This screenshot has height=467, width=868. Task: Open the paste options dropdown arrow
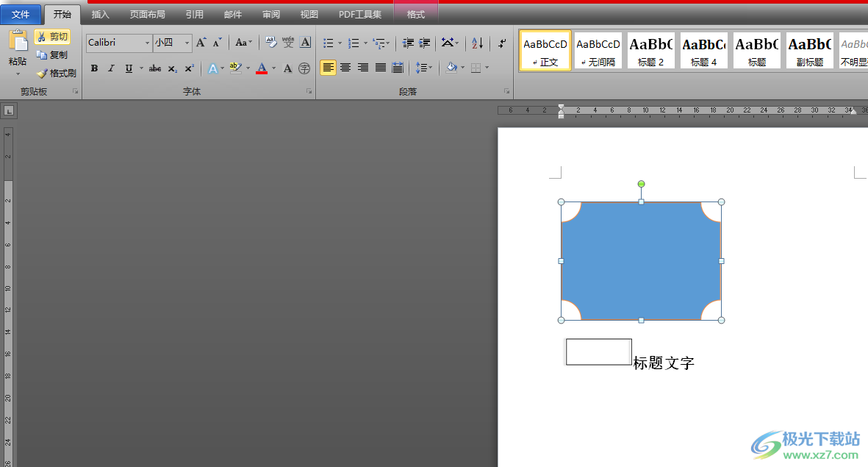point(18,74)
